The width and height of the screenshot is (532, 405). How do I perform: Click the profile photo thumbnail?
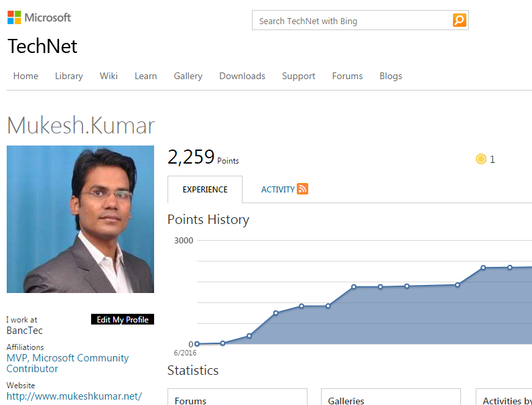[80, 219]
